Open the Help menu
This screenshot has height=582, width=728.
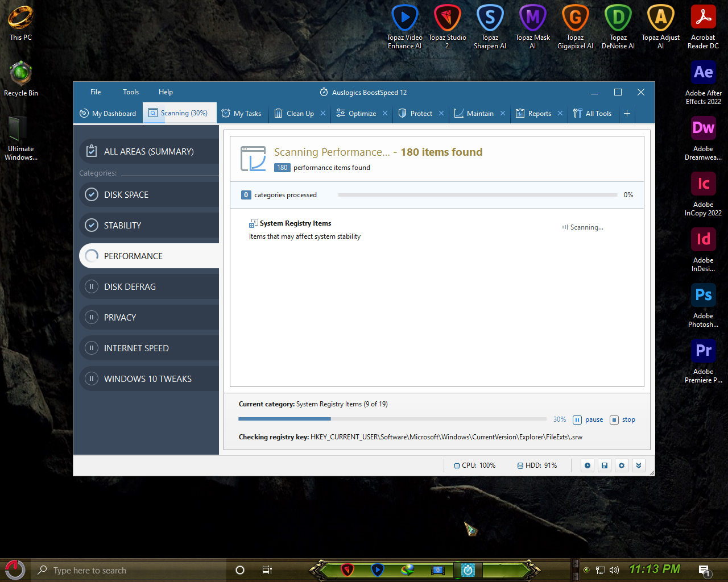166,92
